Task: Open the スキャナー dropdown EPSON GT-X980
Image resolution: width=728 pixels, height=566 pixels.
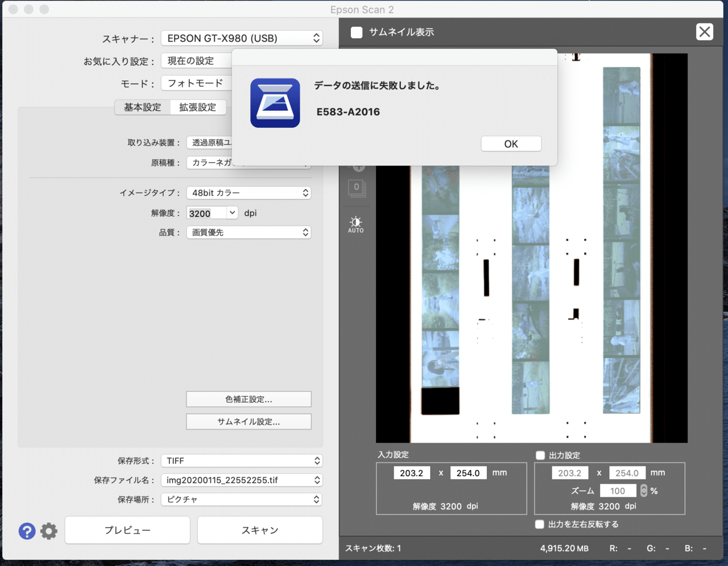Action: coord(242,38)
